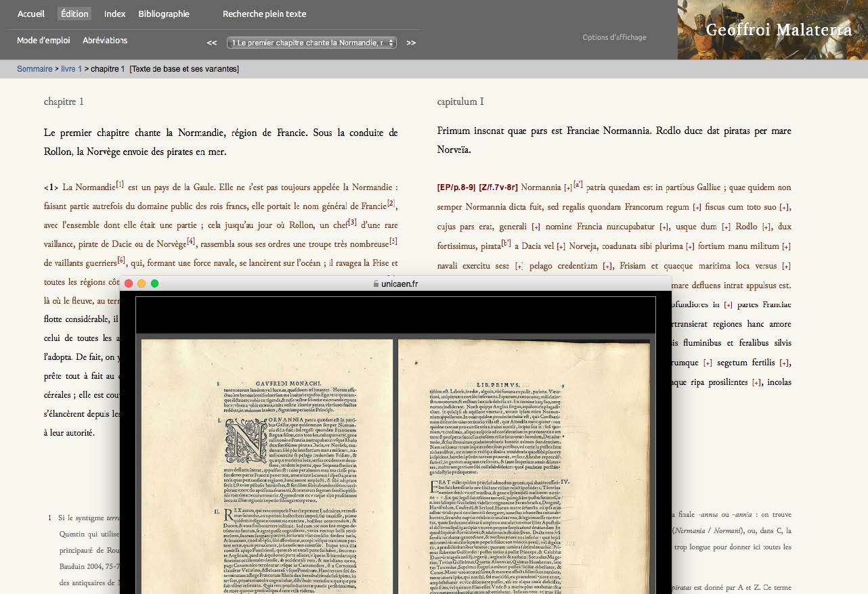This screenshot has width=868, height=594.
Task: Open footnote [4] after 'Norvège'
Action: (x=191, y=241)
